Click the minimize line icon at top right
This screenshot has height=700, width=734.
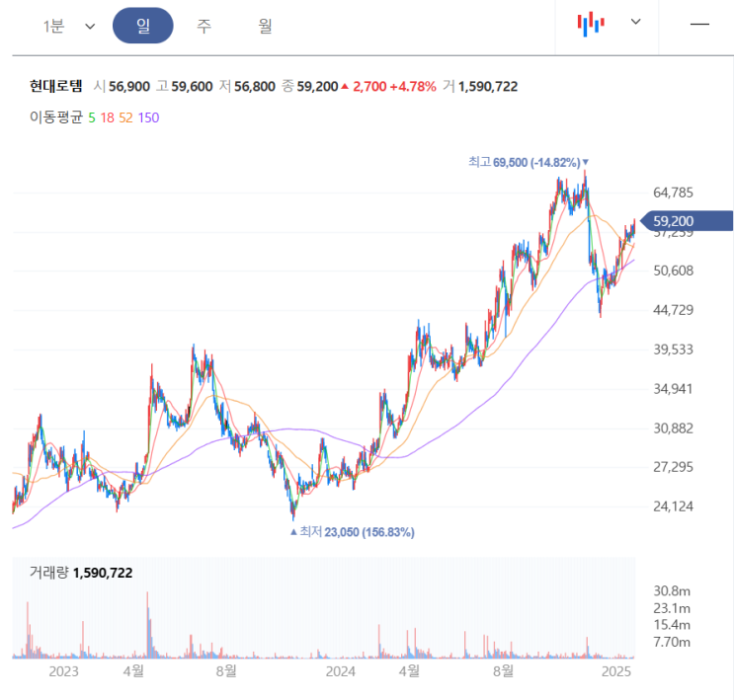pyautogui.click(x=699, y=24)
